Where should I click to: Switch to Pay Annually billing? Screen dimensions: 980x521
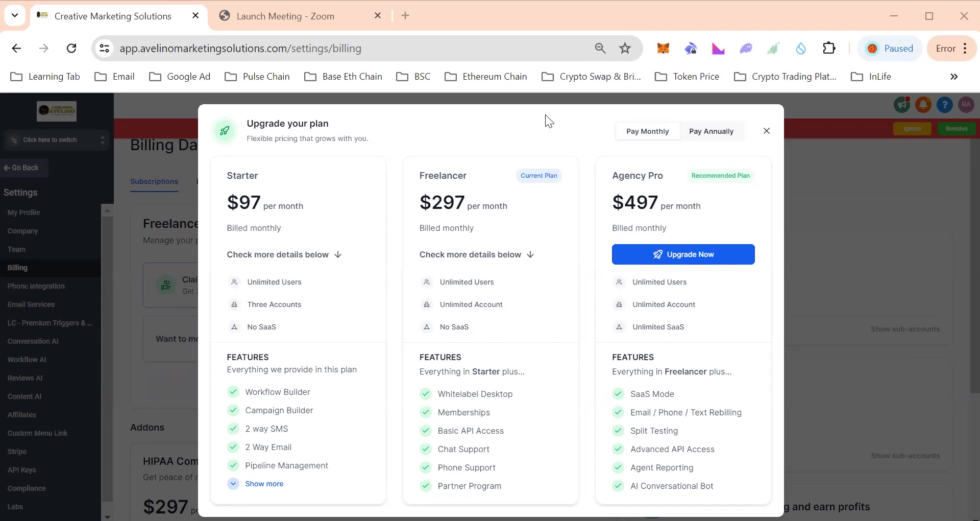(x=711, y=131)
